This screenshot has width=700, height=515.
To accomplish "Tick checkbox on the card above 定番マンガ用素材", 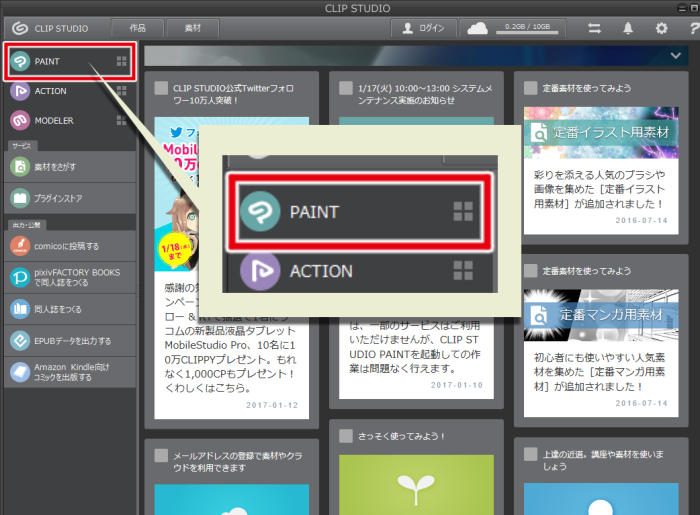I will pos(530,270).
